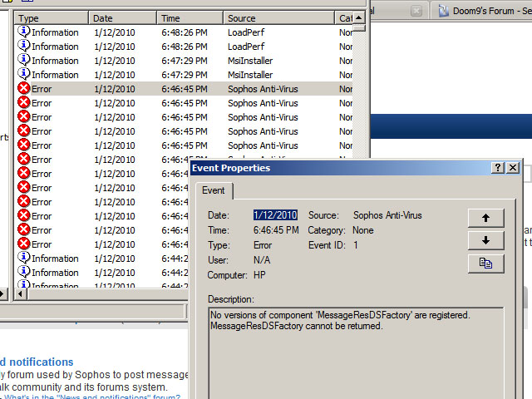Select the third Sophos Anti-Virus error row icon

[x=24, y=116]
